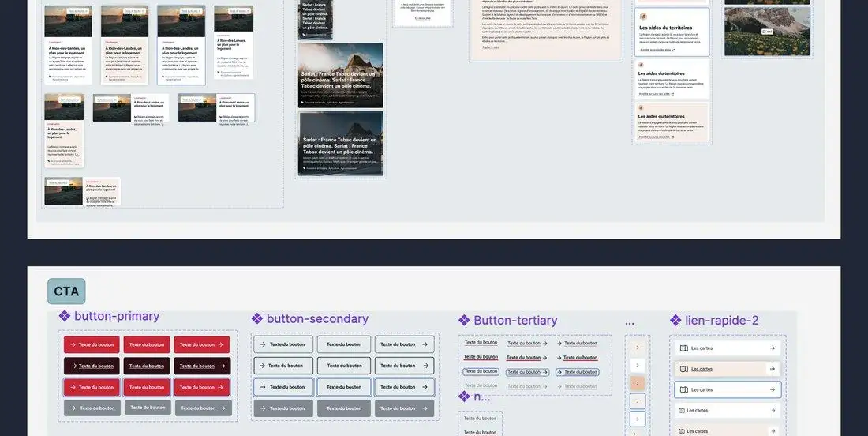Screen dimensions: 868x436
Task: Click dark hover primary button with leading arrow
Action: tap(92, 366)
